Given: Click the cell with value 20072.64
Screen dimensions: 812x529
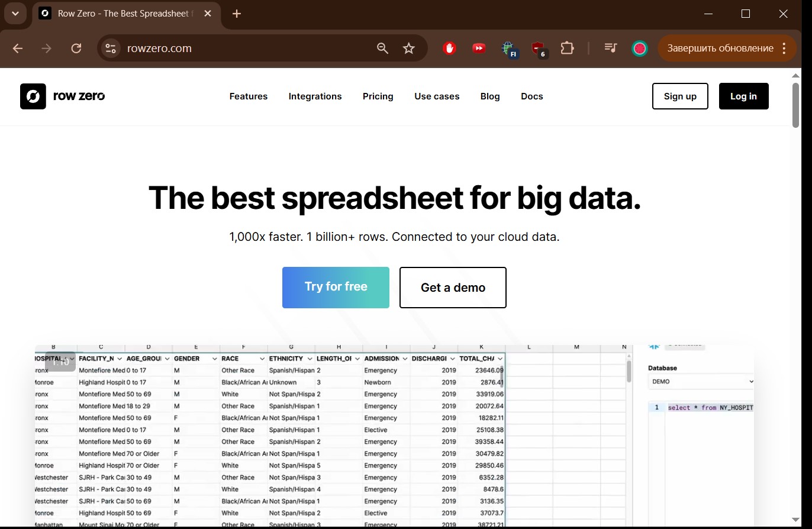Looking at the screenshot, I should coord(482,406).
